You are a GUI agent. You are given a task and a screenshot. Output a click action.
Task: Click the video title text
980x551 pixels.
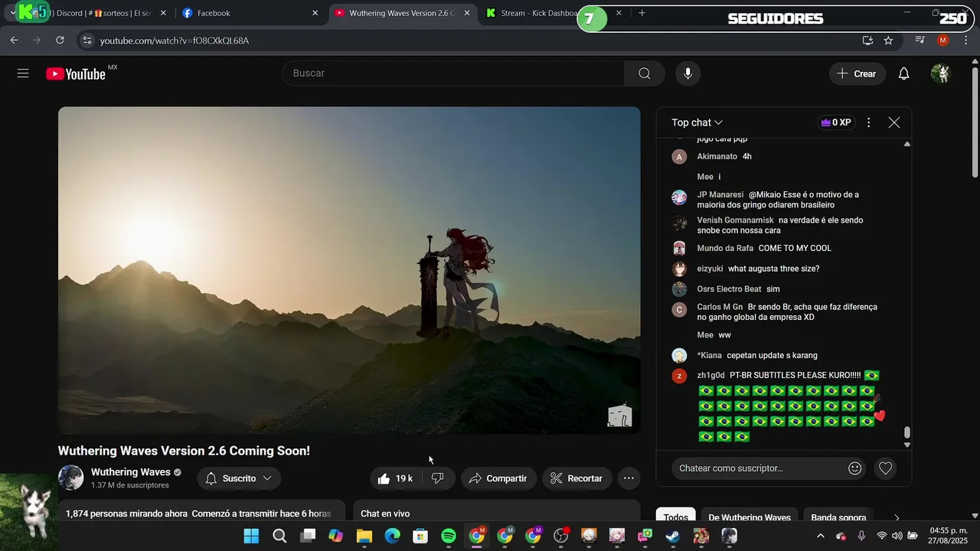[184, 451]
